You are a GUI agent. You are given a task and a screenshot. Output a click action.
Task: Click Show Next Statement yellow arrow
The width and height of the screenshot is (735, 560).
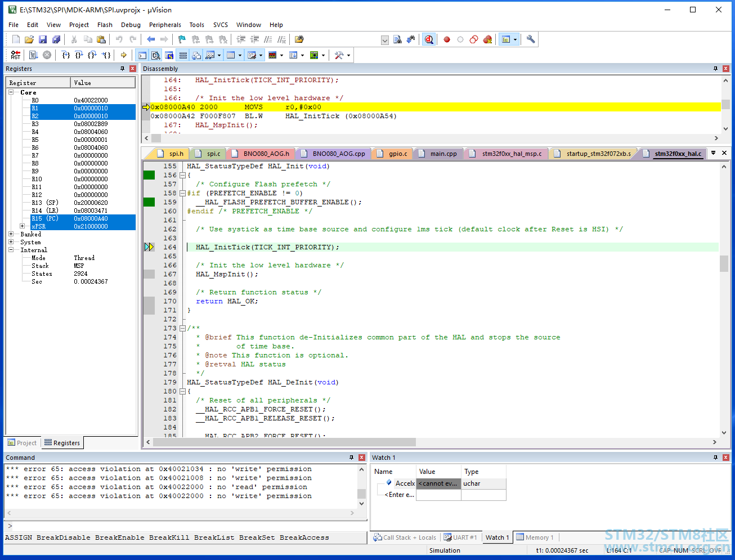pos(123,55)
